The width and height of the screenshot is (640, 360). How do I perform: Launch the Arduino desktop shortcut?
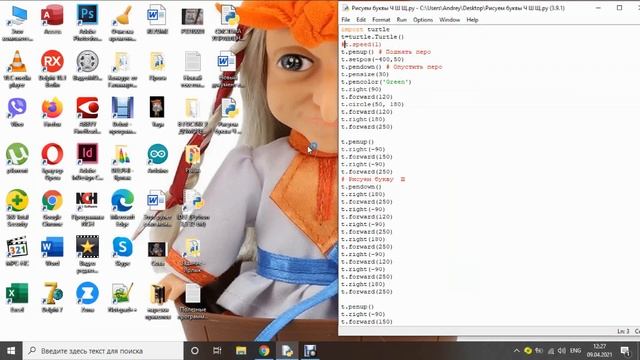pos(158,158)
